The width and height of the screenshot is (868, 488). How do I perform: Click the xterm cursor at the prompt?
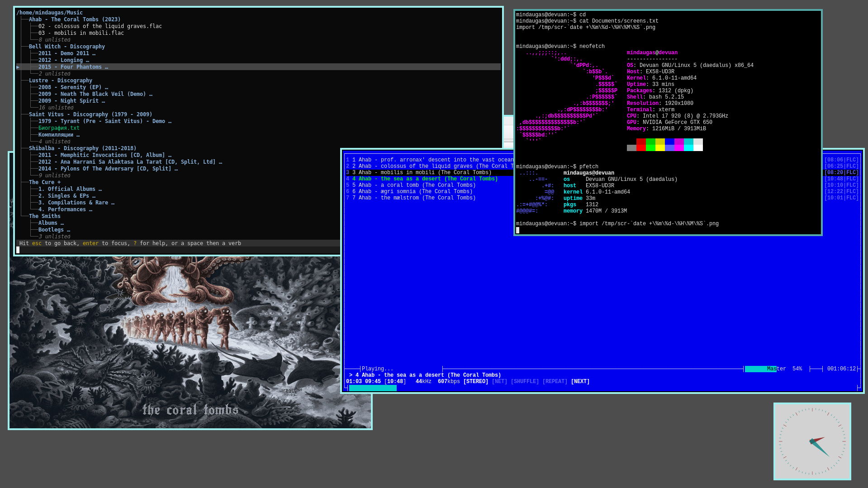[517, 230]
